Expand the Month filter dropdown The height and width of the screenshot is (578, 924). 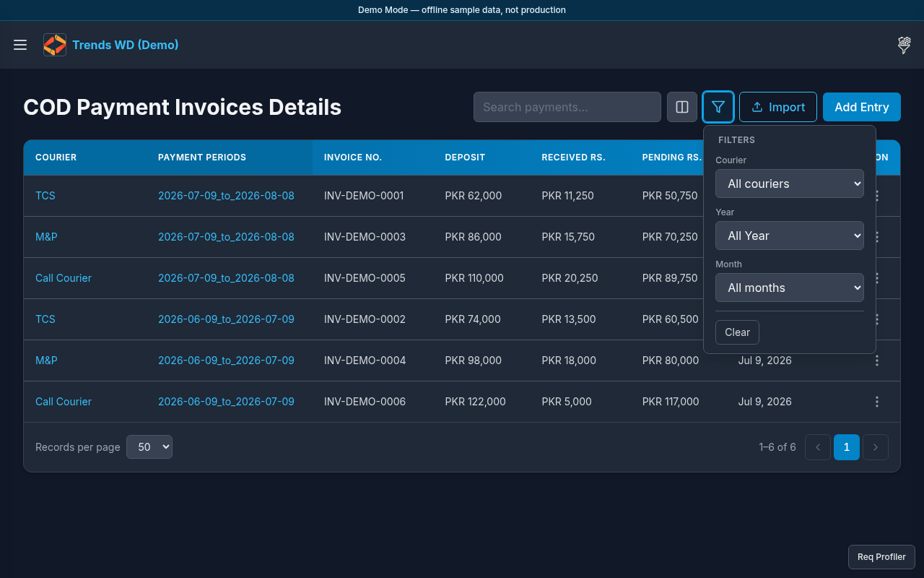click(790, 288)
